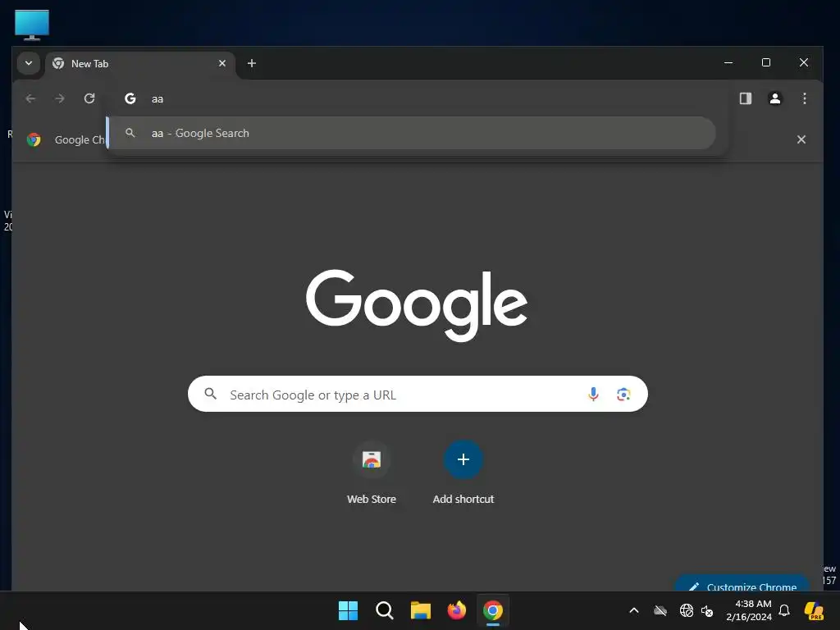Image resolution: width=840 pixels, height=630 pixels.
Task: Open the Windows Start menu
Action: click(x=348, y=610)
